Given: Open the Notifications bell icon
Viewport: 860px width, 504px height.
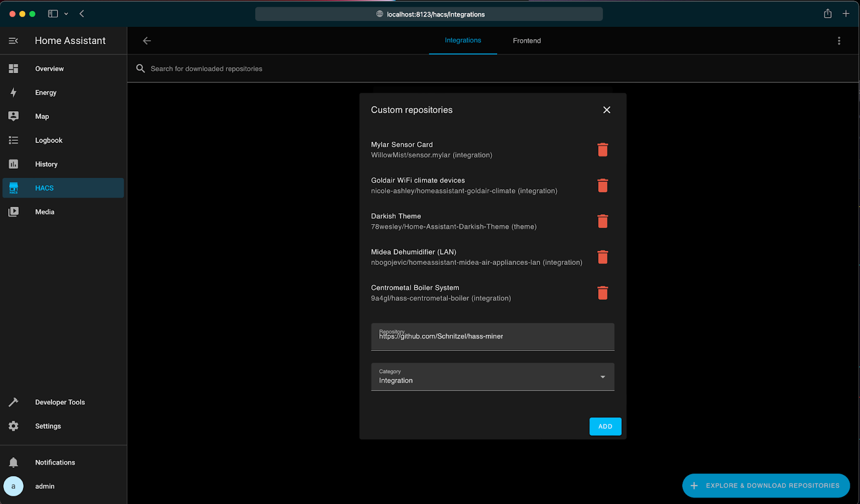Looking at the screenshot, I should coord(13,463).
